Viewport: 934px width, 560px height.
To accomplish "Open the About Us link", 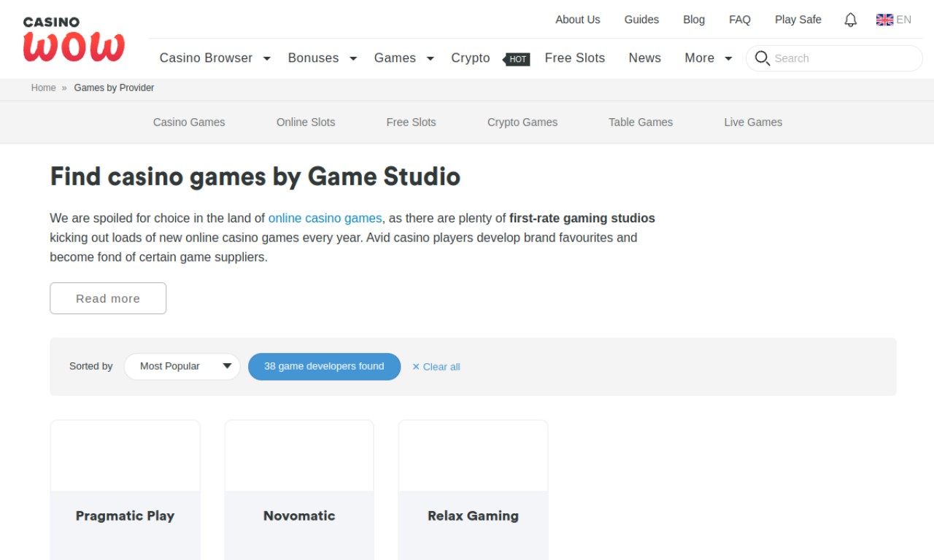I will coord(578,20).
